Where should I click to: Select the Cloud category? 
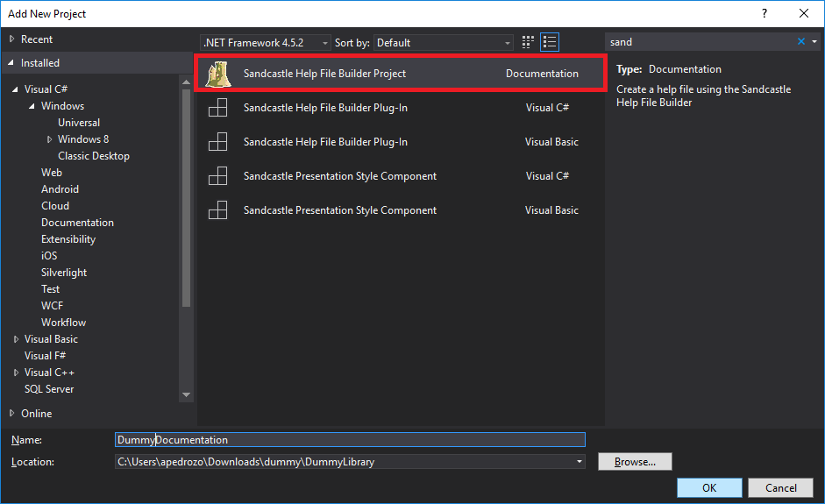click(55, 206)
